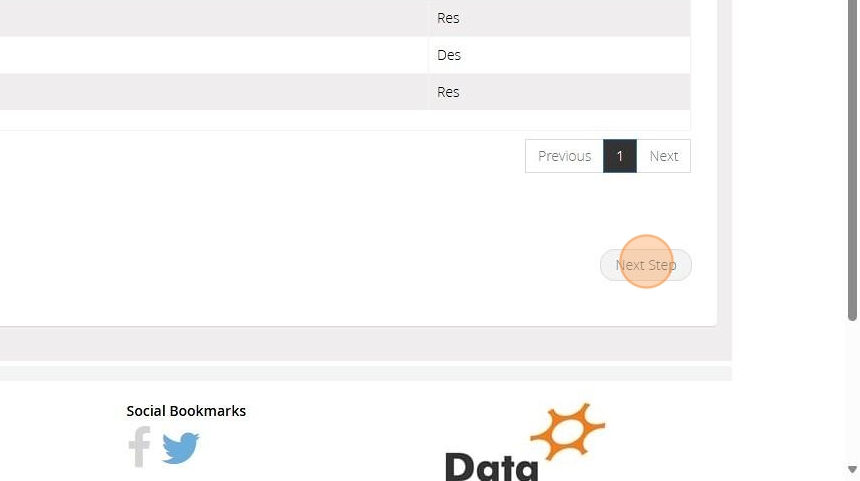Click the scrollbar track below the thumb
This screenshot has width=860, height=481.
pos(852,392)
